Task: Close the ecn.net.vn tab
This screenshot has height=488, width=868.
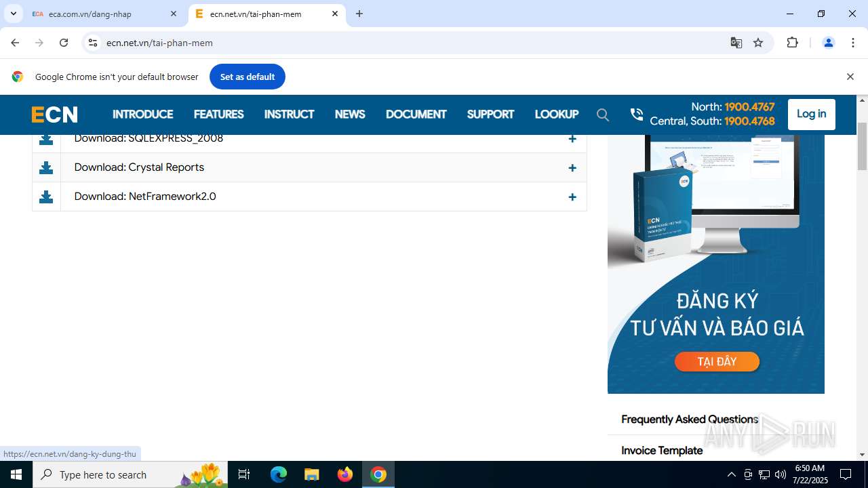Action: coord(335,14)
